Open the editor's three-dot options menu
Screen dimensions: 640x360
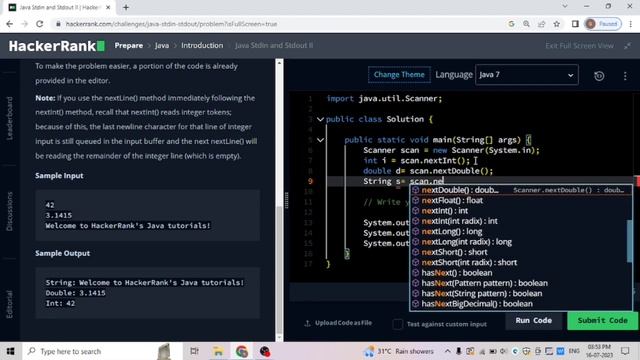point(625,76)
